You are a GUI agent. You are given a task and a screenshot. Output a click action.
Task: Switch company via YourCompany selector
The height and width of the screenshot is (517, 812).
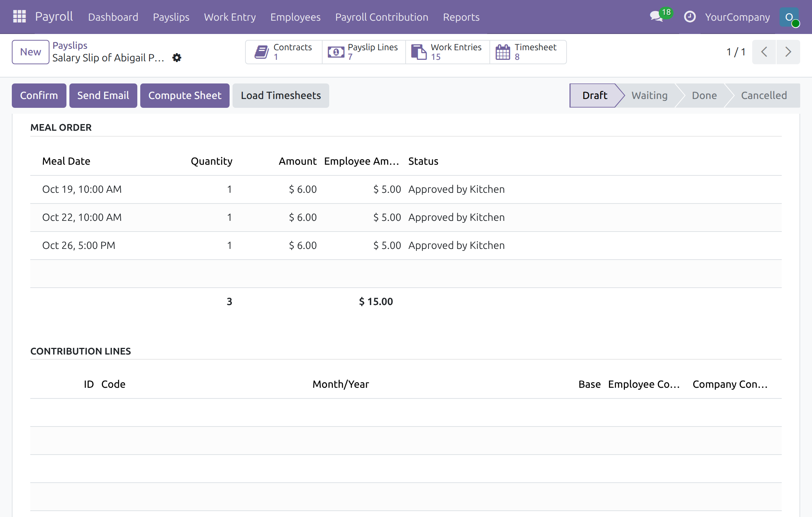point(737,17)
